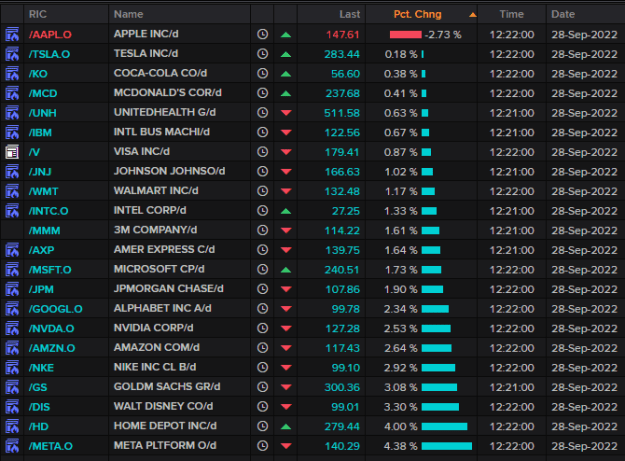Click the 3.30 % change value
Viewport: 625px width, 461px height.
401,407
